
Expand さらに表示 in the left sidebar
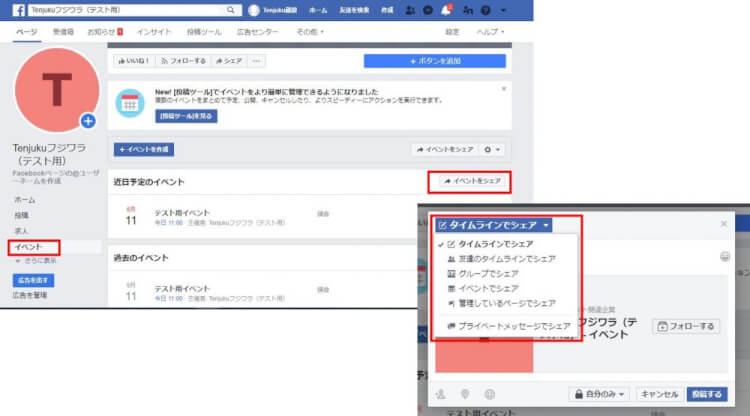(x=36, y=261)
